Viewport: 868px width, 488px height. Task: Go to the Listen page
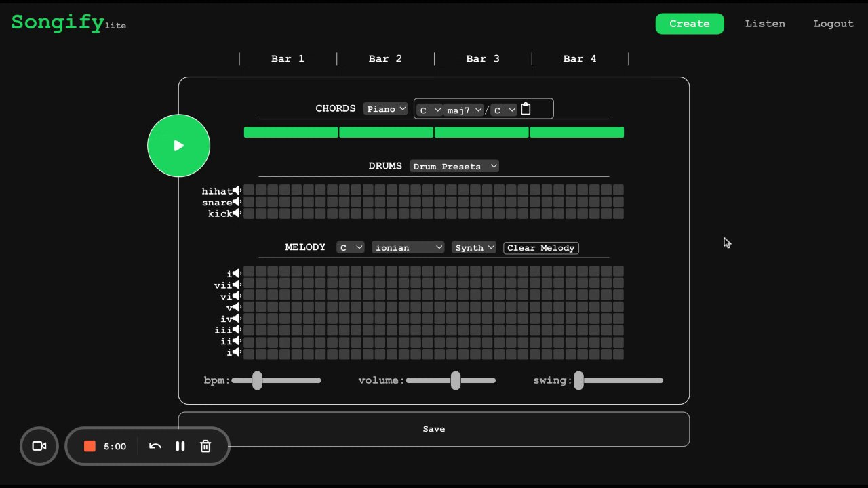(x=765, y=24)
